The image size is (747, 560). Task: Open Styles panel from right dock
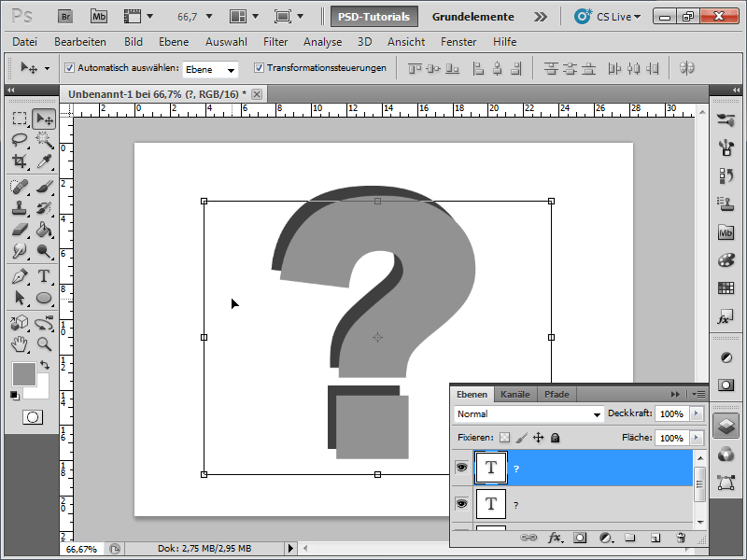point(726,316)
